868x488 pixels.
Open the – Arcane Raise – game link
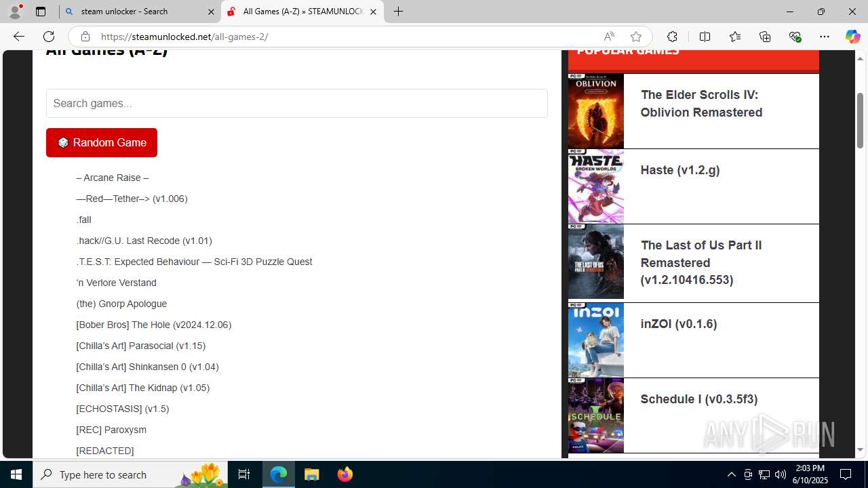click(113, 178)
